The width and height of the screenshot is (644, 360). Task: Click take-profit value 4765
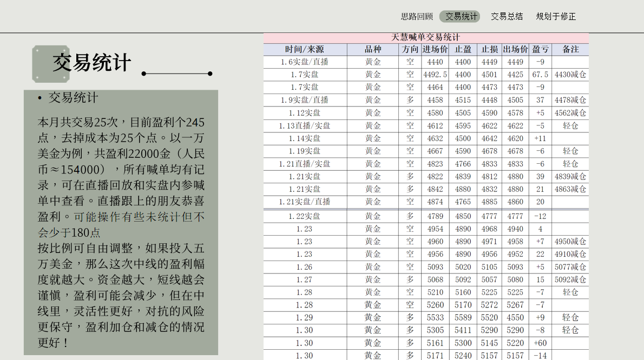pyautogui.click(x=463, y=202)
